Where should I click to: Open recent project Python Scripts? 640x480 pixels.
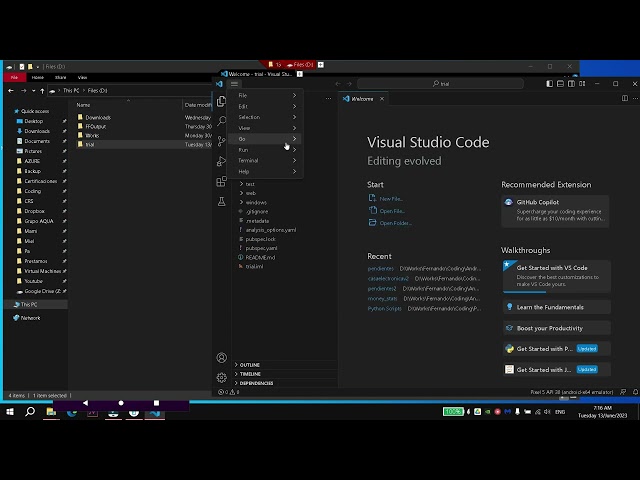coord(384,309)
